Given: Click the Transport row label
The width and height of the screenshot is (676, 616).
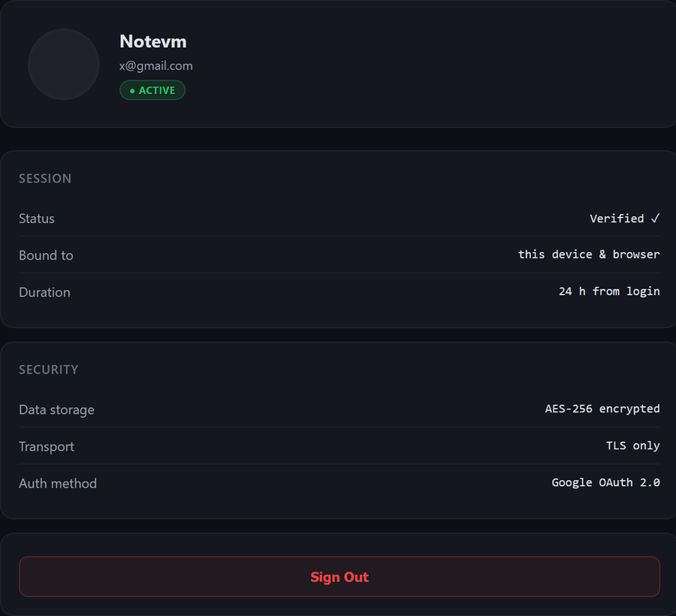Looking at the screenshot, I should tap(47, 446).
